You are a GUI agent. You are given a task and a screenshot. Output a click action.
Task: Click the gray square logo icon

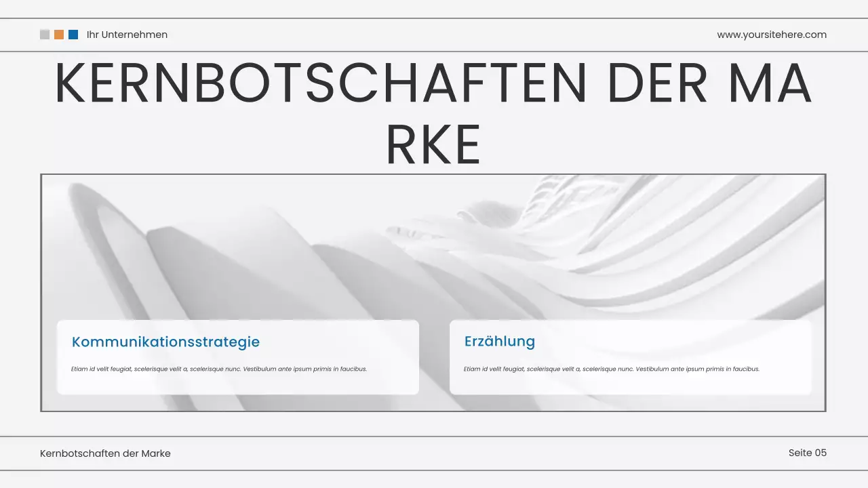tap(44, 34)
